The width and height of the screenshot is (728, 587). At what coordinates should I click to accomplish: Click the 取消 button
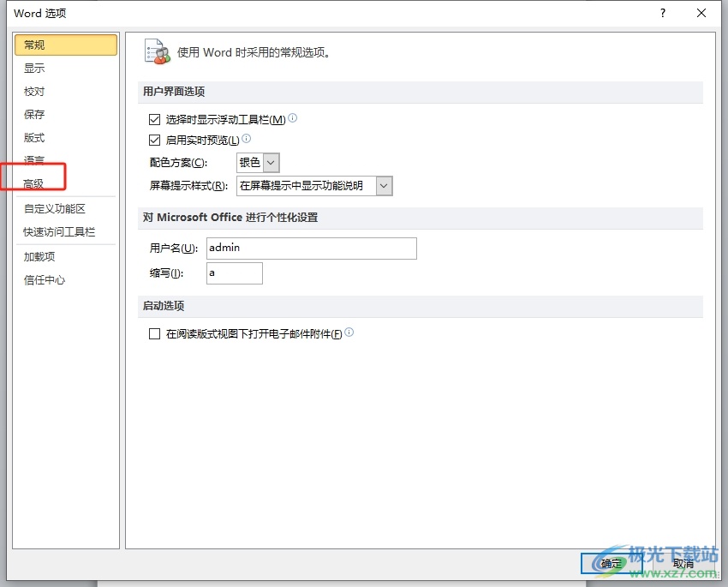point(683,564)
